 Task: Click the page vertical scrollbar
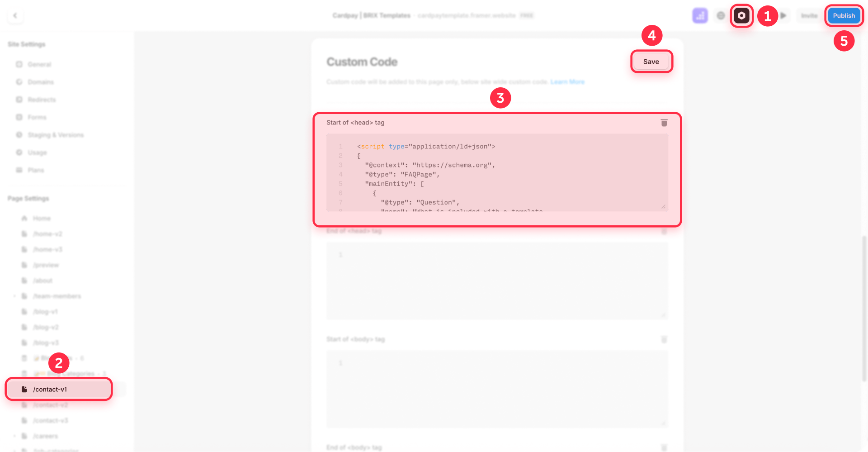click(x=864, y=308)
